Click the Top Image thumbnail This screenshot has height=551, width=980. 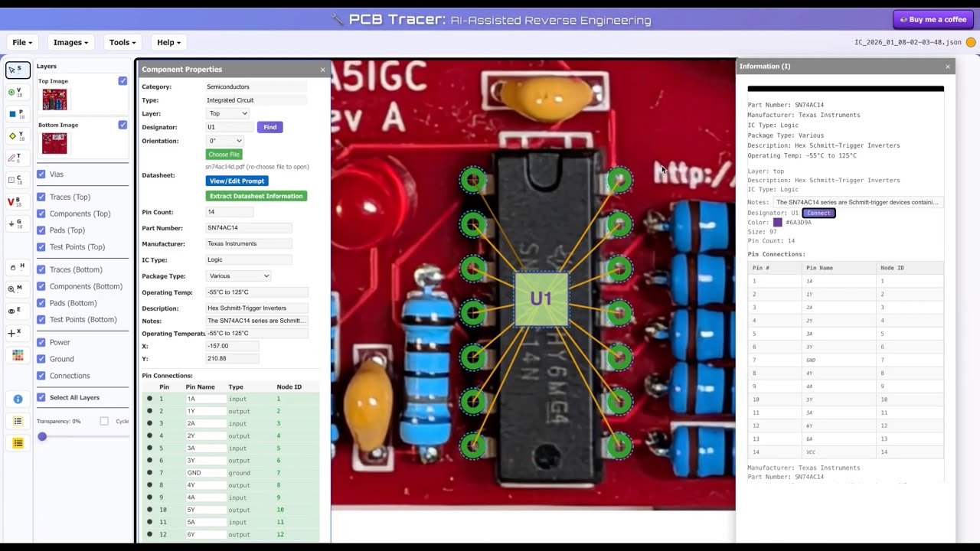pyautogui.click(x=54, y=99)
